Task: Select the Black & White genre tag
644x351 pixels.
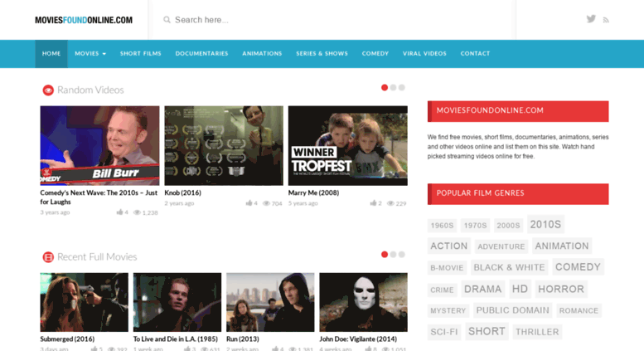Action: [509, 267]
